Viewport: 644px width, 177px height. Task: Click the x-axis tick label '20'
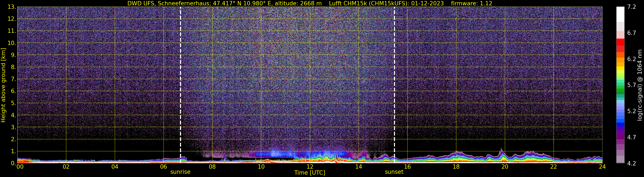coord(505,167)
